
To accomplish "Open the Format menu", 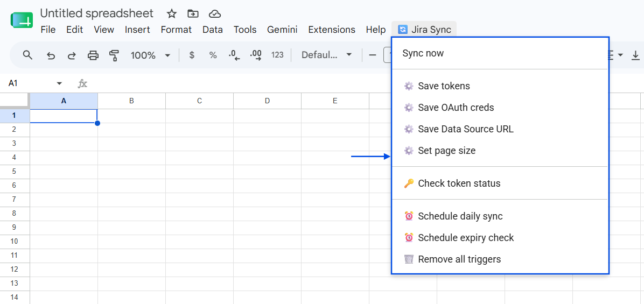I will coord(176,30).
